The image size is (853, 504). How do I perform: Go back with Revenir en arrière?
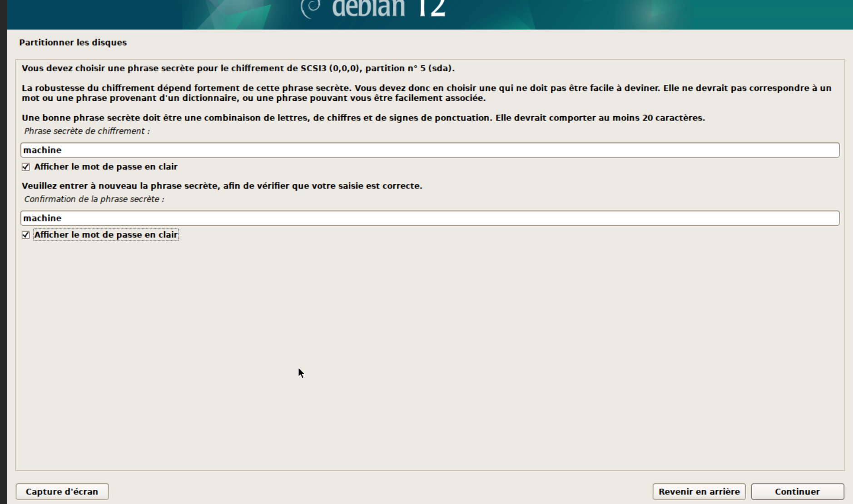click(x=699, y=491)
